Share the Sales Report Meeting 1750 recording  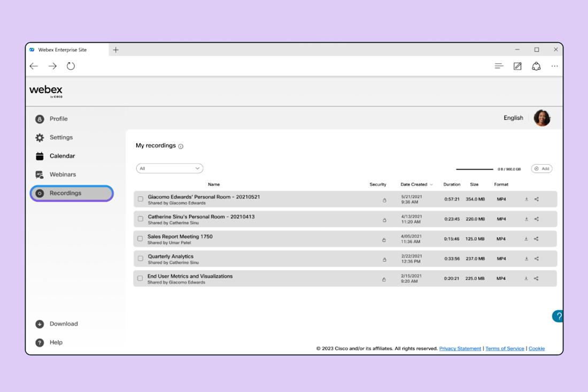536,239
